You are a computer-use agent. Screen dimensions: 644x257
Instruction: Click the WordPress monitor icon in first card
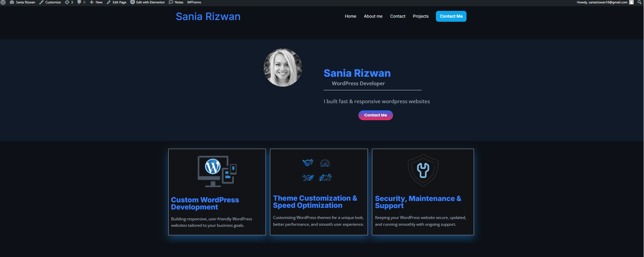tap(217, 171)
